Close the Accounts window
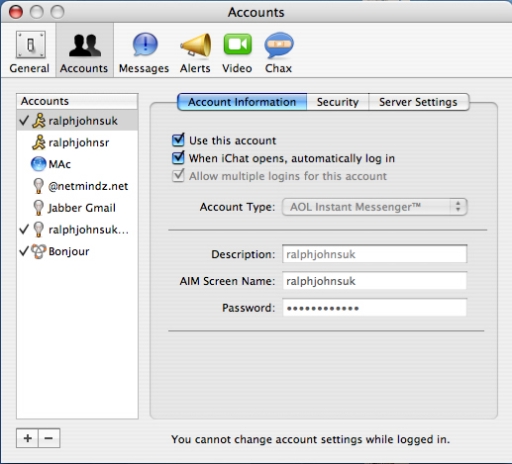 pyautogui.click(x=15, y=12)
